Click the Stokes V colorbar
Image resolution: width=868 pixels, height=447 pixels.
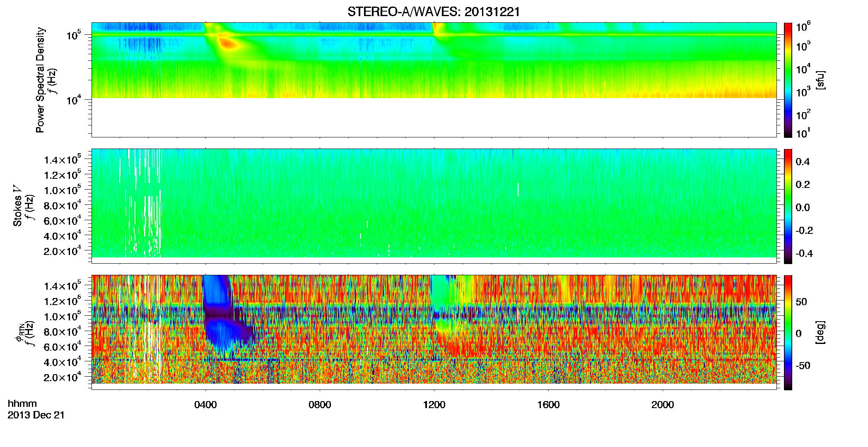[788, 206]
